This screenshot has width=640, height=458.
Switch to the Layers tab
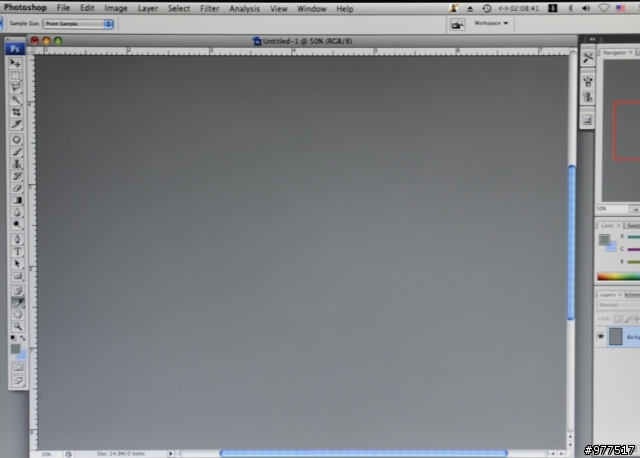(x=608, y=294)
